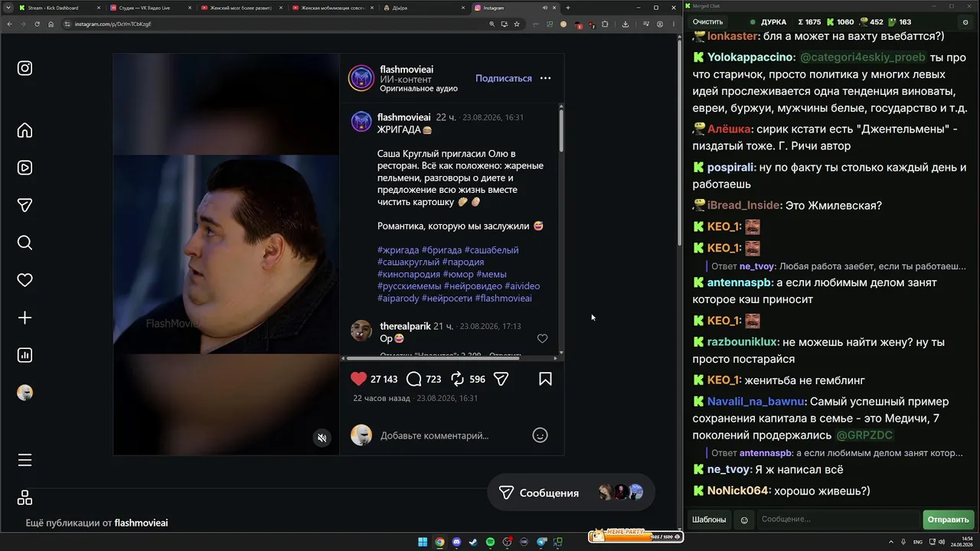Open profile avatar in Instagram sidebar
The height and width of the screenshot is (551, 980).
24,393
